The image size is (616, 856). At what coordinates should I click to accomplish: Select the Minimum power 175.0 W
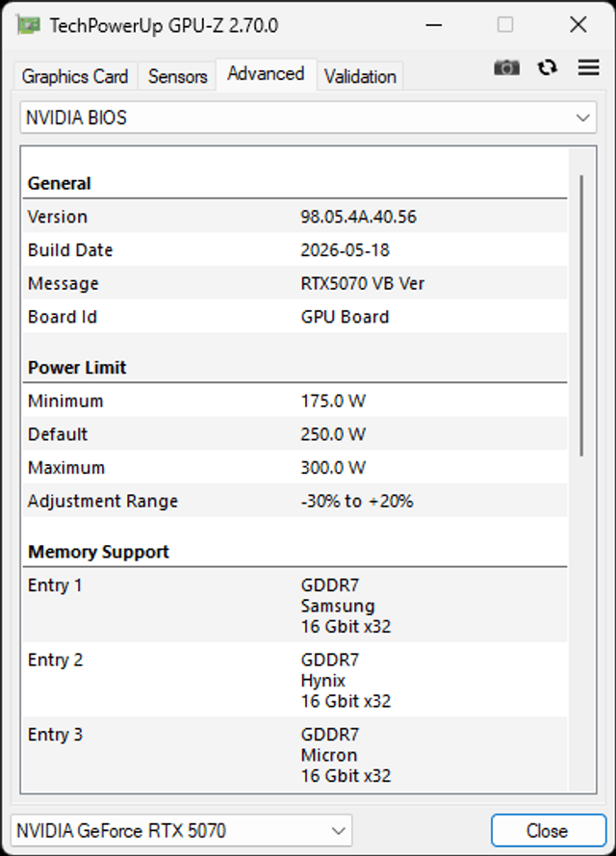333,402
